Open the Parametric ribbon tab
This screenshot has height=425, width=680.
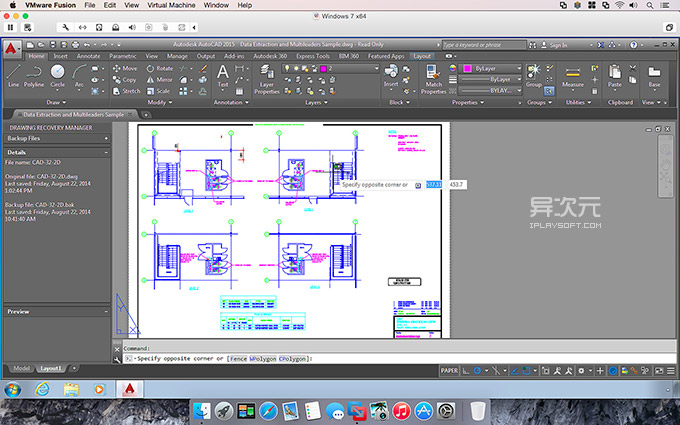pyautogui.click(x=123, y=56)
